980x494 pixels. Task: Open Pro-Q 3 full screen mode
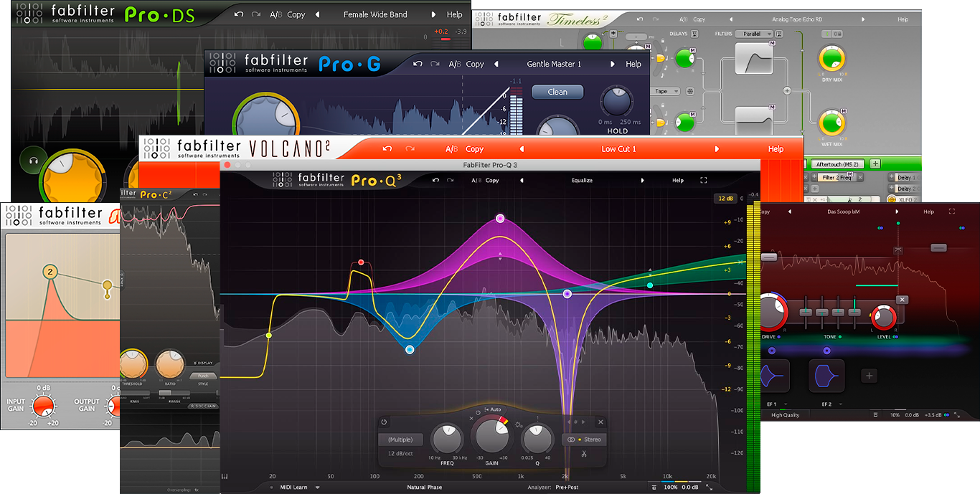click(703, 180)
